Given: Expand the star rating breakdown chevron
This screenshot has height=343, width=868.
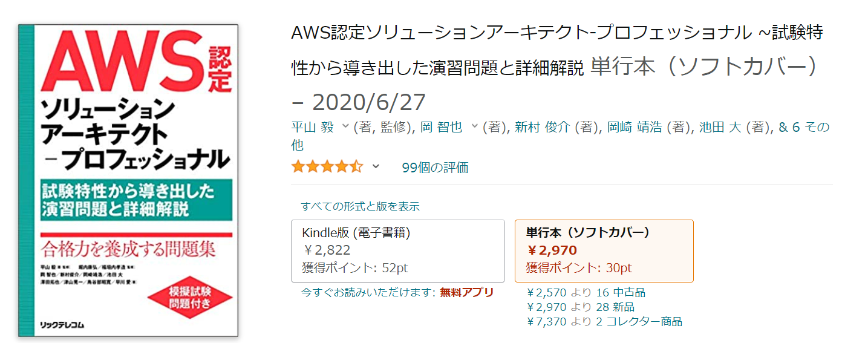Looking at the screenshot, I should point(376,166).
